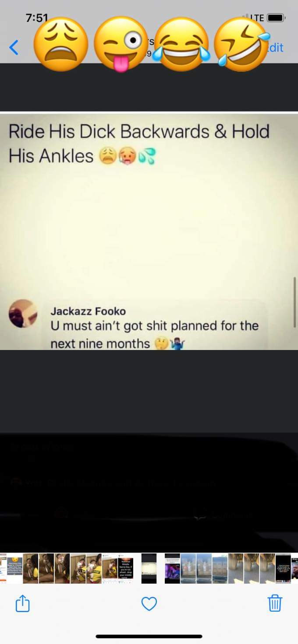
Task: Open the first thumbnail at the strip's left edge
Action: point(3,568)
